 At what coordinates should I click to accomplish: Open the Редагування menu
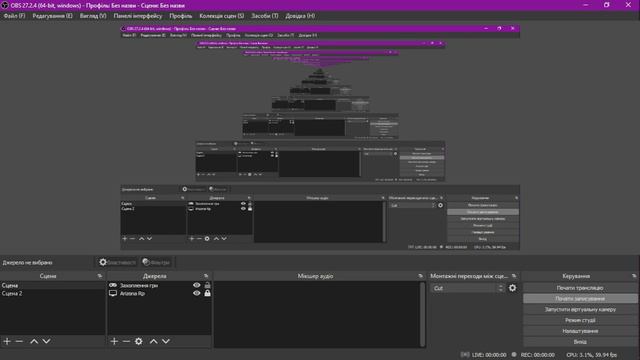coord(52,16)
